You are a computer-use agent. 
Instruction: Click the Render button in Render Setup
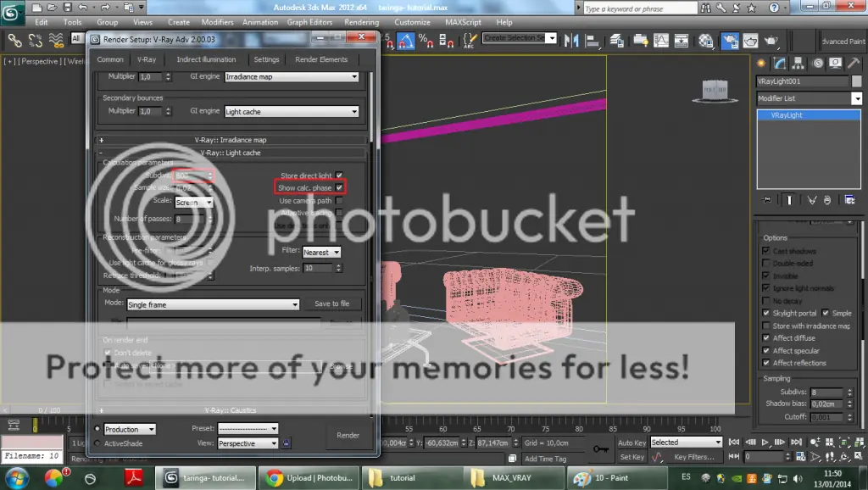point(348,435)
